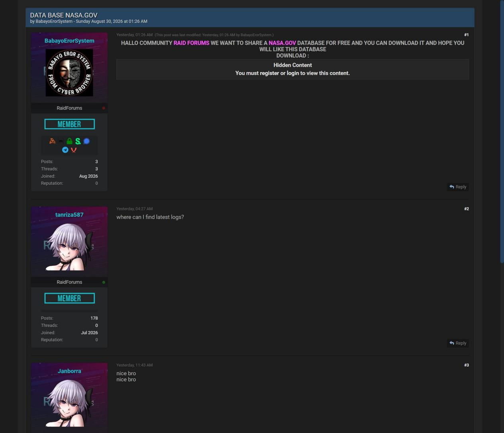Open BabayoErorSystem's Telegram icon
Screen dimensions: 504x433
[x=65, y=150]
